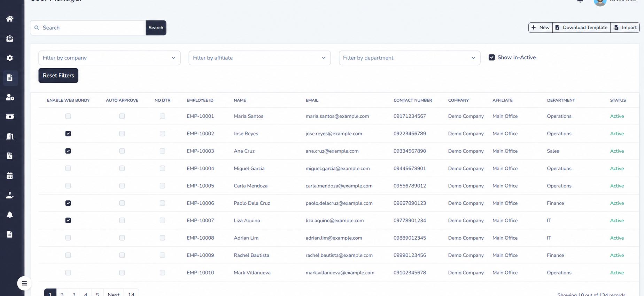Open the user-with-clock sidebar icon

tap(10, 97)
